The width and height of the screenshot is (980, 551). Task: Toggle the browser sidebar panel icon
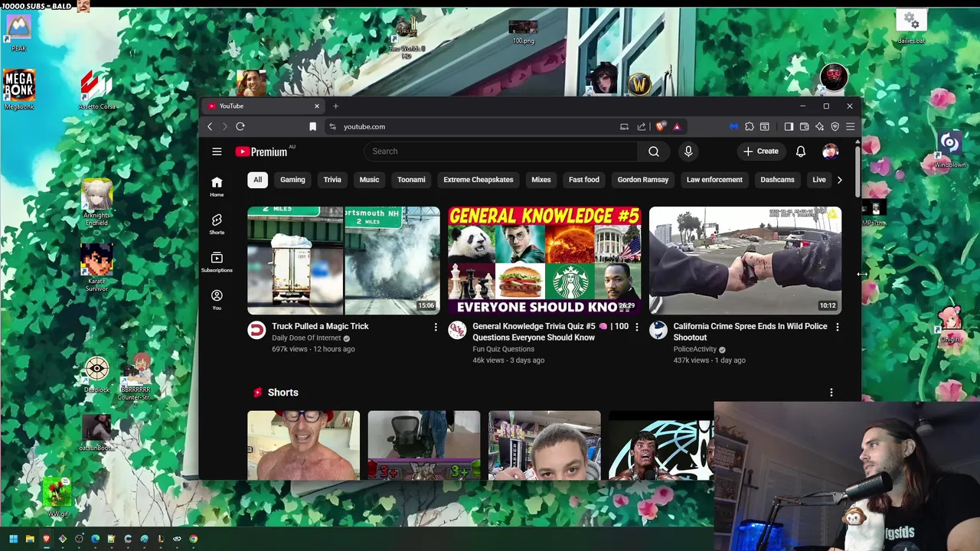click(789, 126)
